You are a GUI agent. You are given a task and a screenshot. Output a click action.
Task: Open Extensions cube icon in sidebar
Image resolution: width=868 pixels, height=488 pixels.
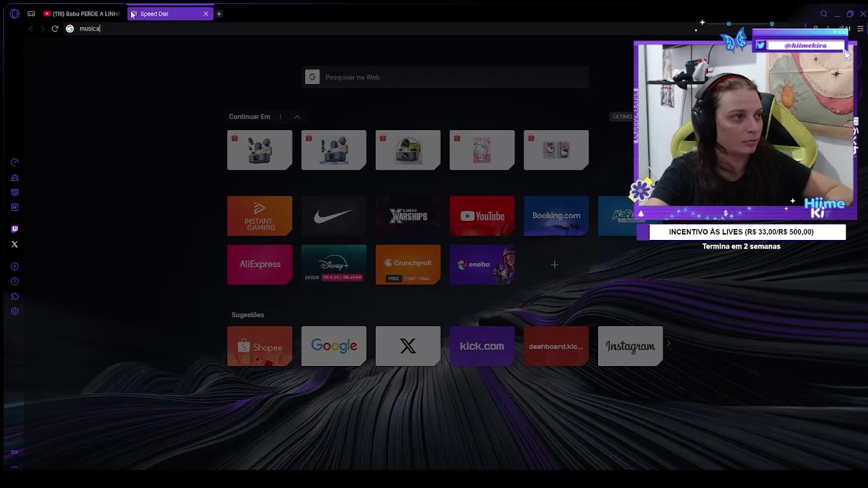tap(15, 296)
